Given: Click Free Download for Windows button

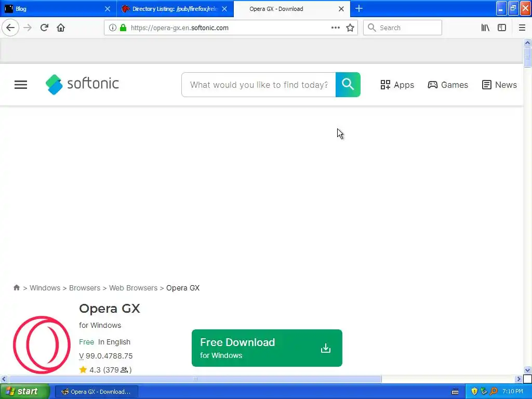Looking at the screenshot, I should [x=267, y=348].
